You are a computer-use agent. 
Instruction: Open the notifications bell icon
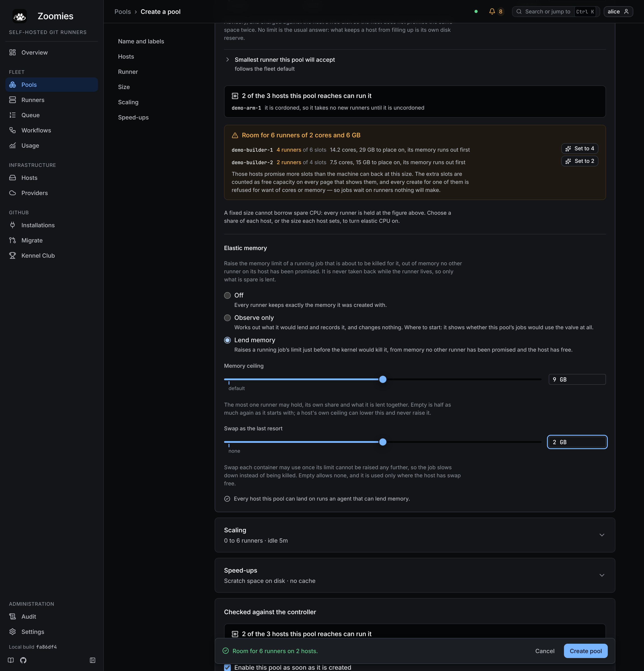[492, 11]
